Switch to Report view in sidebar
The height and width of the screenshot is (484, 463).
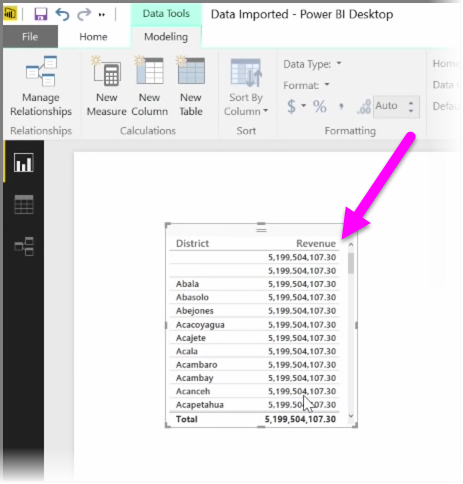24,163
